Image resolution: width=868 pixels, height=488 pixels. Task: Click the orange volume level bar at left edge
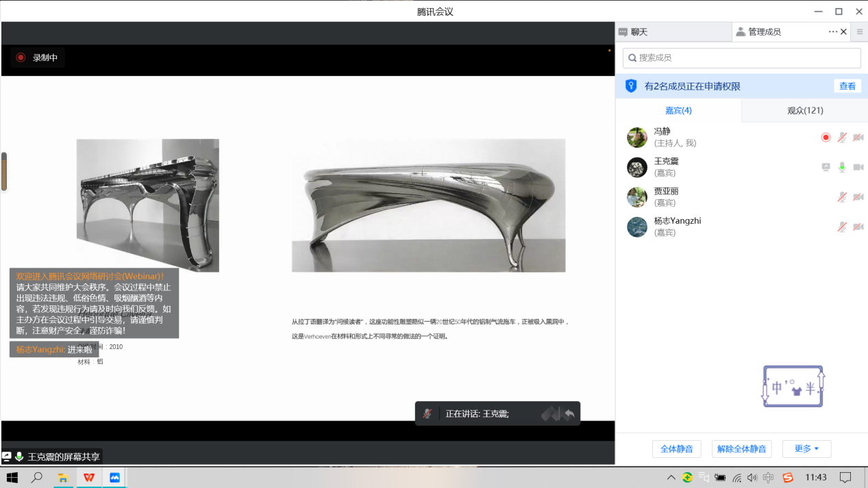(3, 171)
